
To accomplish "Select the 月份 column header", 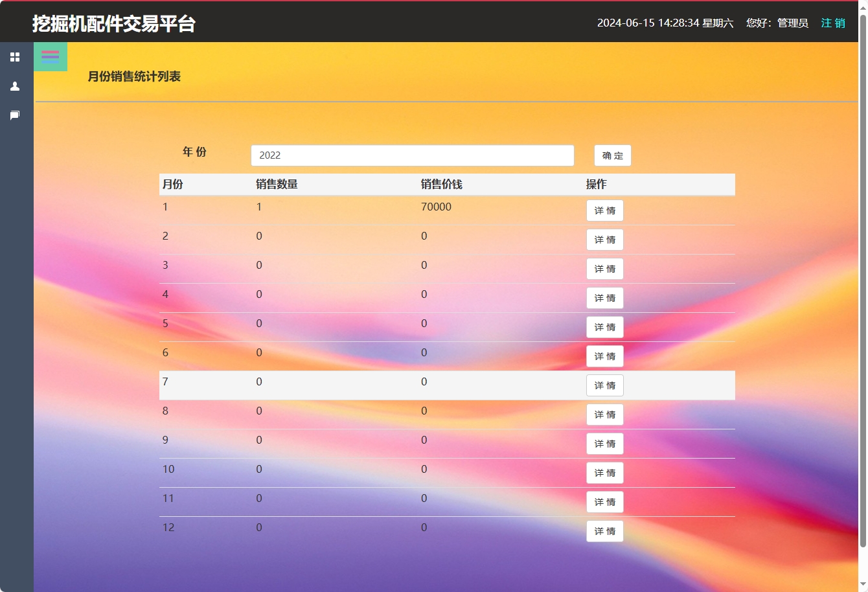I will pos(172,184).
